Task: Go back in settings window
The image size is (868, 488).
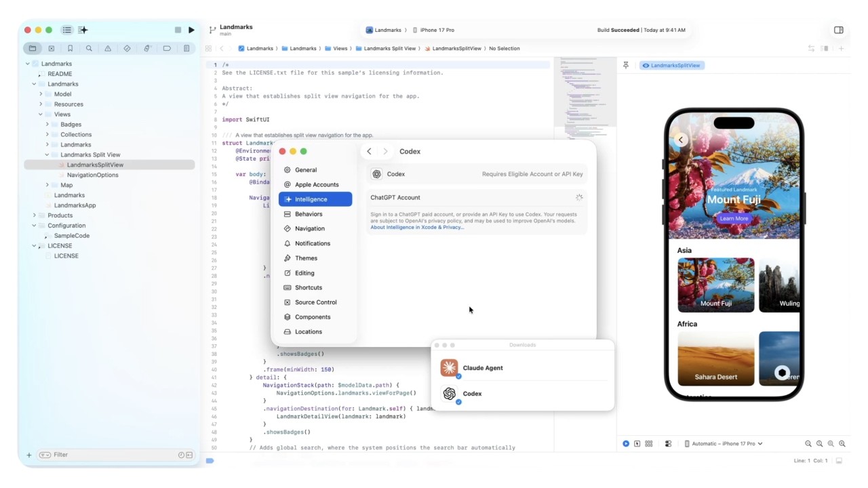Action: pos(369,151)
